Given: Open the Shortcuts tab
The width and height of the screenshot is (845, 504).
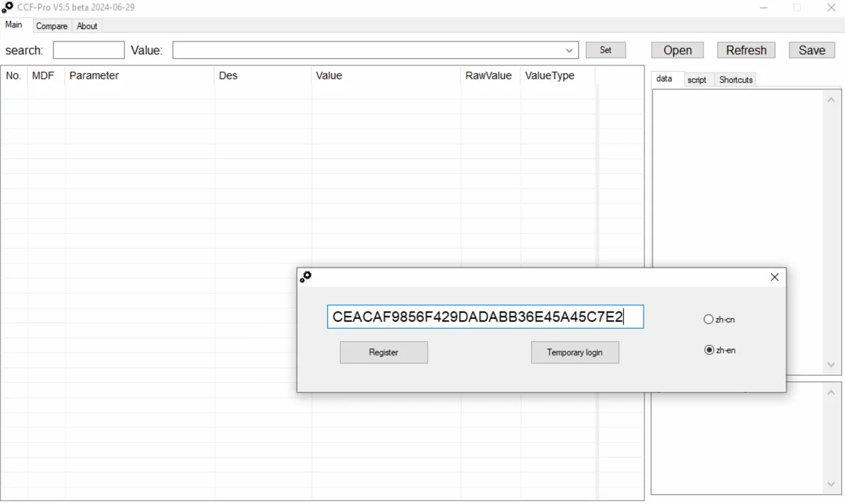Looking at the screenshot, I should pyautogui.click(x=735, y=80).
